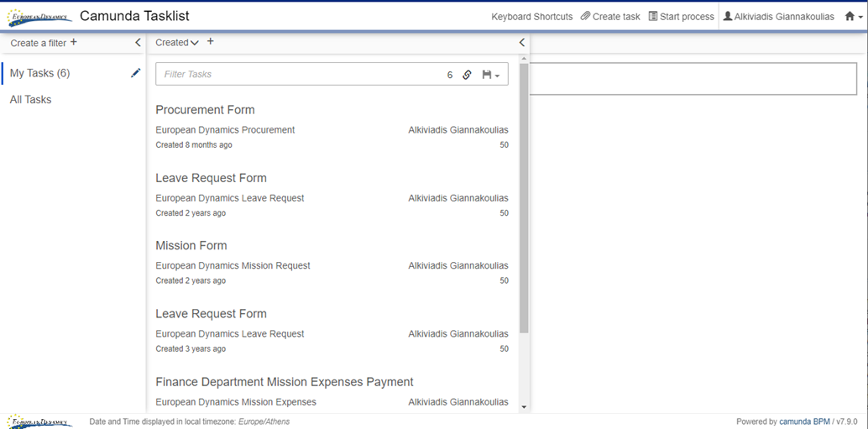
Task: Click Europe/Athens timezone text in footer
Action: click(264, 421)
